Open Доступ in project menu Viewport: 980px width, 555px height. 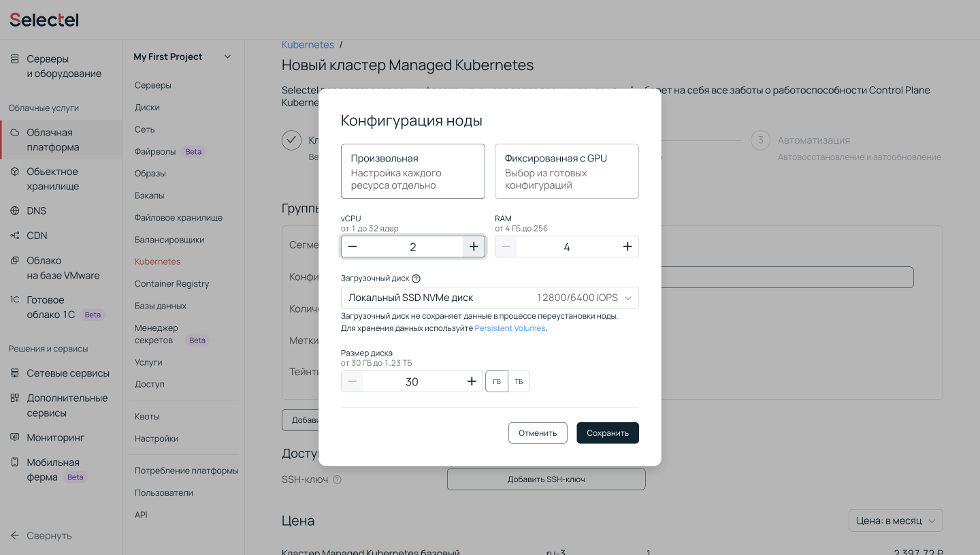pyautogui.click(x=150, y=384)
